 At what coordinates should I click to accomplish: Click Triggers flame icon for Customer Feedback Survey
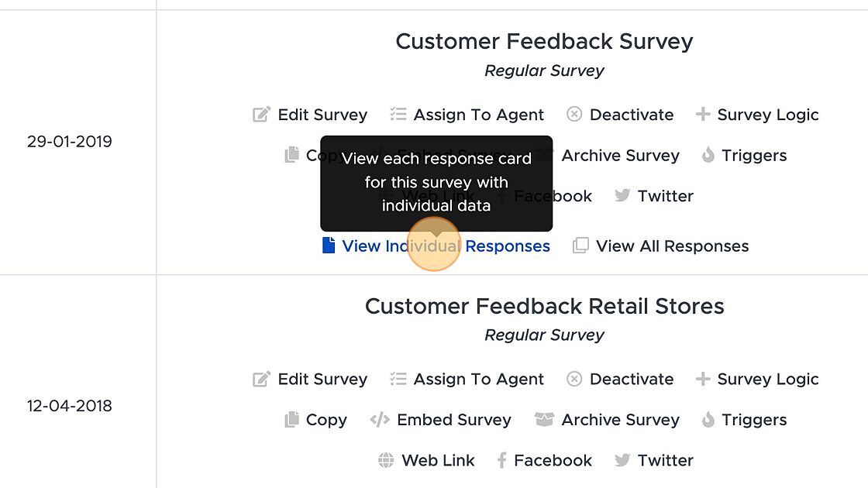click(x=708, y=155)
